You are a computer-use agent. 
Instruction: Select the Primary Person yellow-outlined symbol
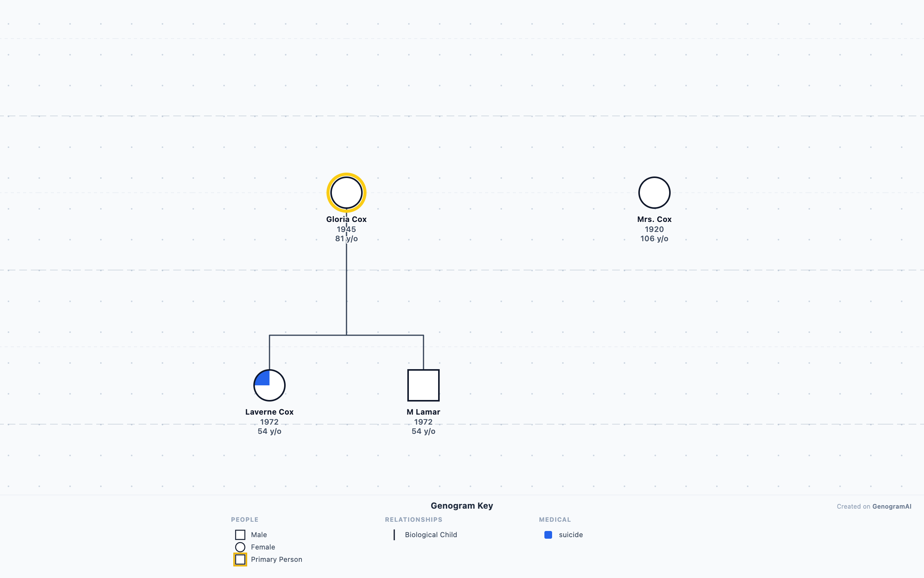tap(240, 559)
